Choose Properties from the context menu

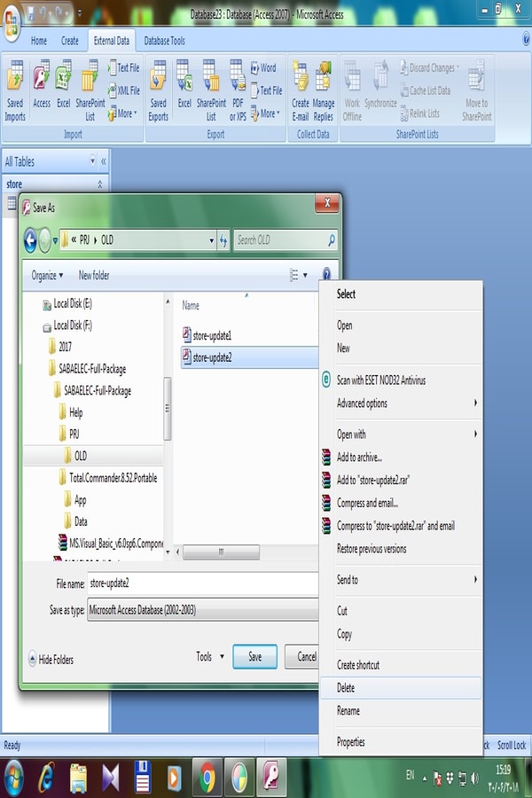point(401,741)
